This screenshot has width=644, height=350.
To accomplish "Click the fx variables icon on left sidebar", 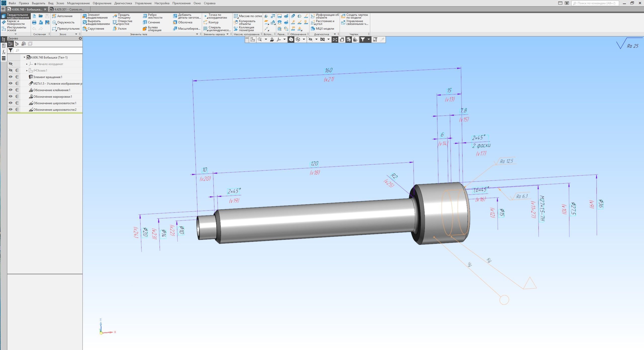I will [4, 52].
